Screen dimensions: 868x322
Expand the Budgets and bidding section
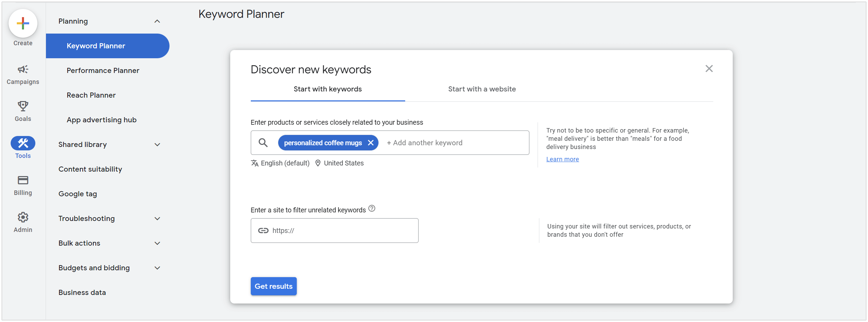pyautogui.click(x=157, y=268)
